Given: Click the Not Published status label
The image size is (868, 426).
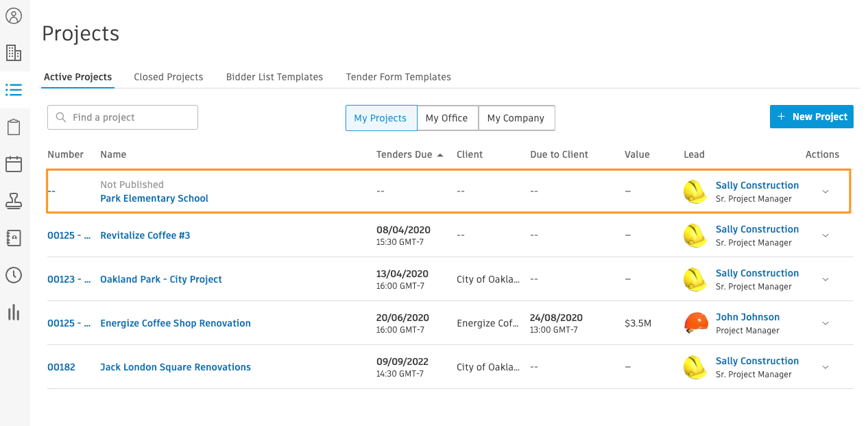Looking at the screenshot, I should click(132, 185).
